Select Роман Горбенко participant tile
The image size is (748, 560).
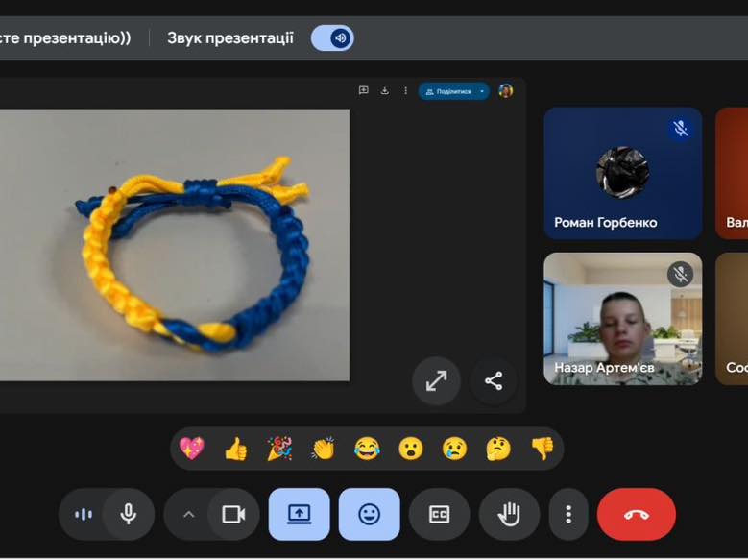pos(622,173)
